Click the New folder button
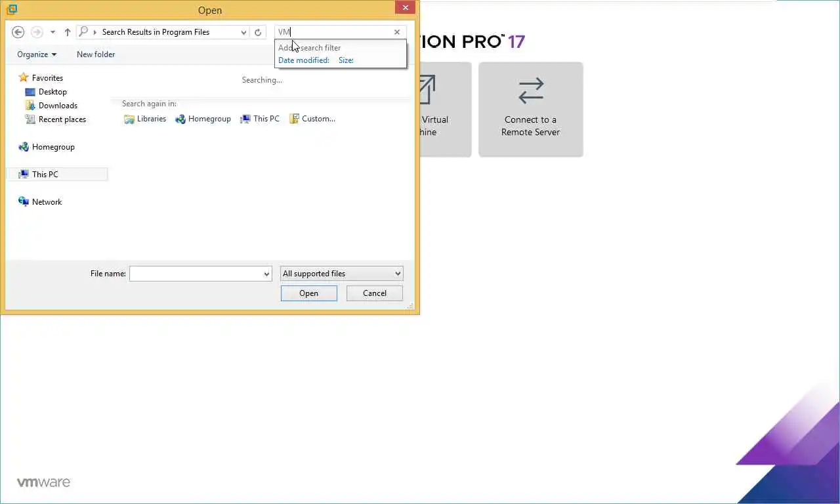The width and height of the screenshot is (840, 504). (96, 54)
